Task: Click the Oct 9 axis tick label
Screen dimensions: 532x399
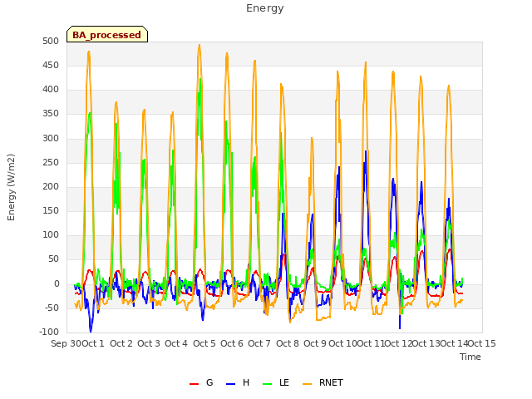Action: pyautogui.click(x=315, y=343)
